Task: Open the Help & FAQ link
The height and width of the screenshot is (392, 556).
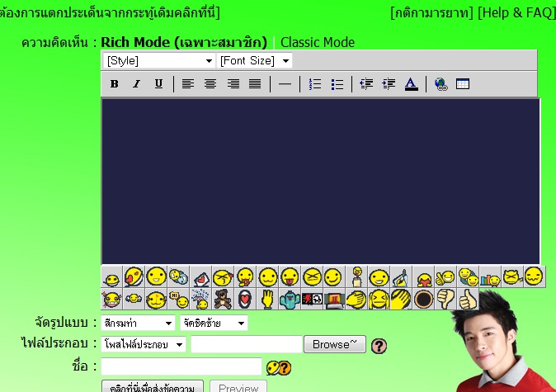Action: (x=516, y=12)
